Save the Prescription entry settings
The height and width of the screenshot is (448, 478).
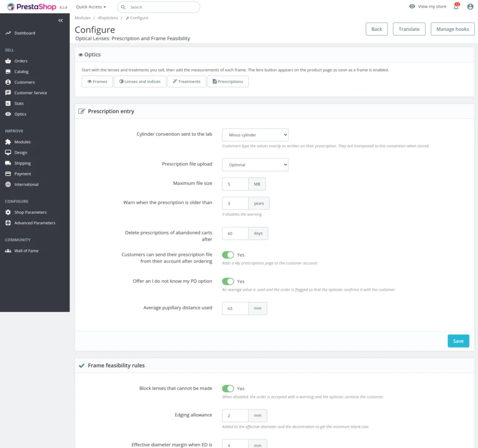coord(458,341)
